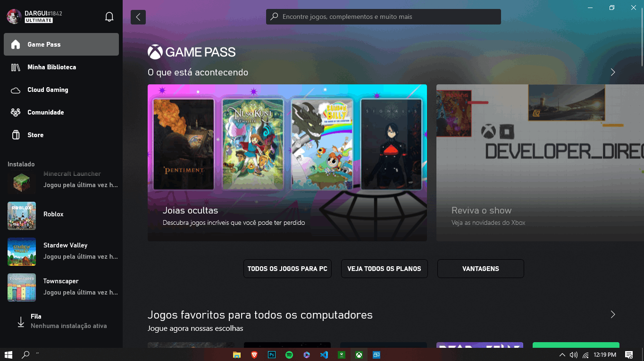Click the VANTAGENS button

pyautogui.click(x=481, y=269)
